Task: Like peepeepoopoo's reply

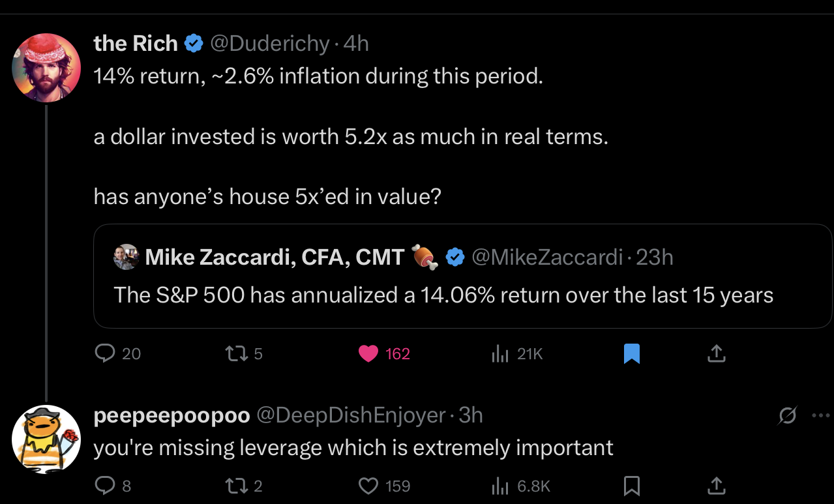Action: [x=369, y=485]
